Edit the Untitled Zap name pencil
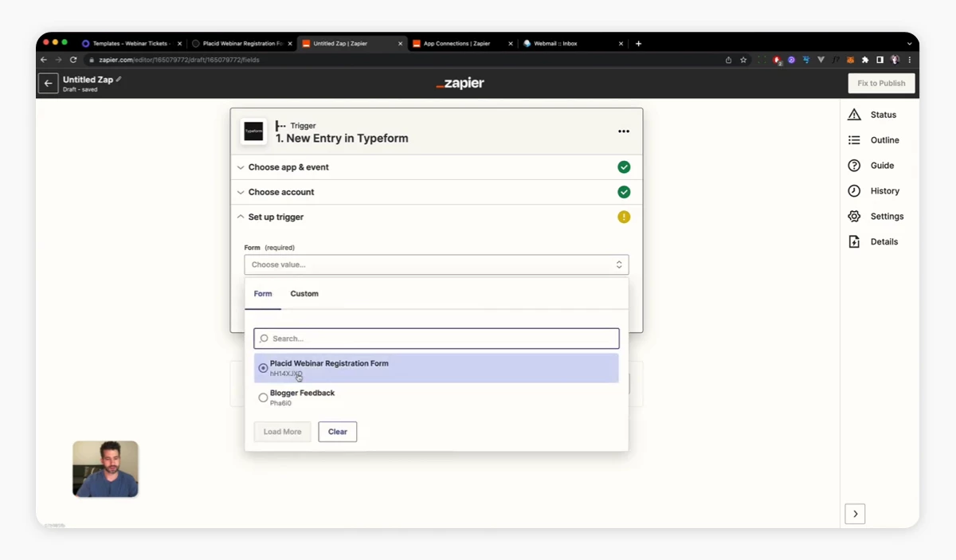 (x=119, y=79)
